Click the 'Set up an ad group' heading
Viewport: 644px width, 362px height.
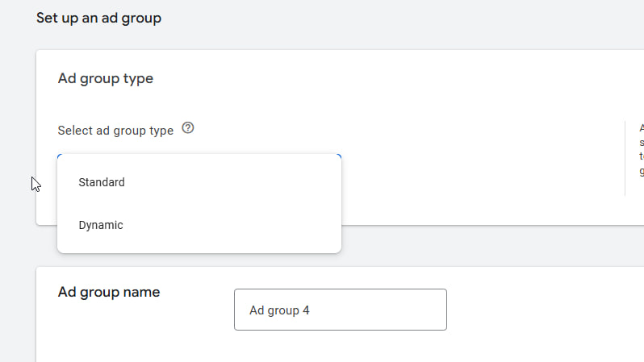pyautogui.click(x=98, y=18)
